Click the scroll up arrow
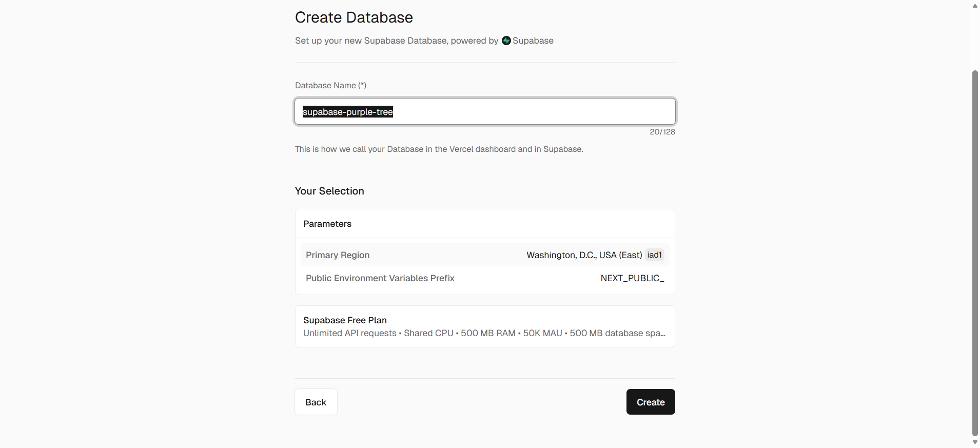Screen dimensions: 980x448 point(975,6)
